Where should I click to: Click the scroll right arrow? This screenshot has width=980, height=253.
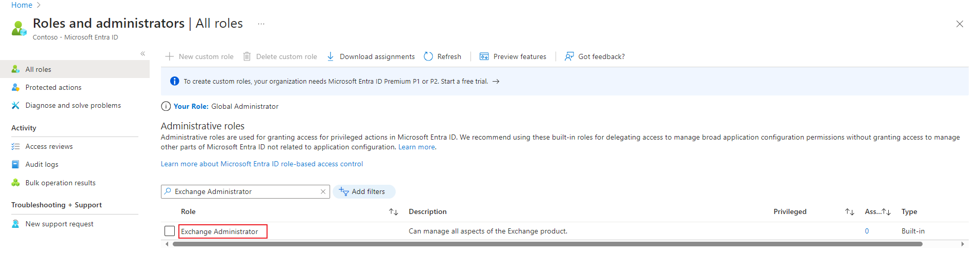963,244
